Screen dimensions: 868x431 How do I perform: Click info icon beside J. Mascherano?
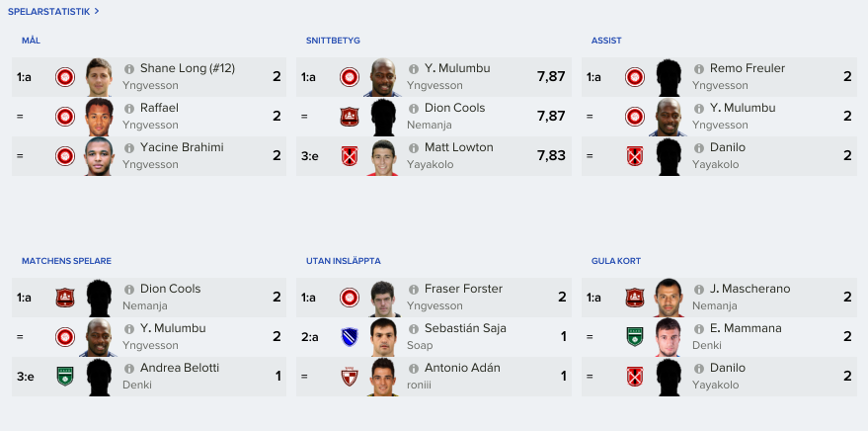click(698, 290)
